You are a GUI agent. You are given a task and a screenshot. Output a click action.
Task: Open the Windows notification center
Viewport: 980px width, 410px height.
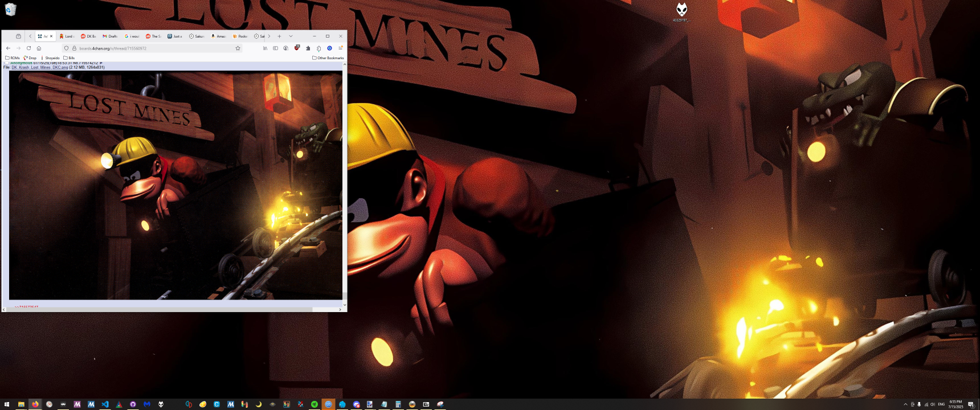click(x=971, y=404)
